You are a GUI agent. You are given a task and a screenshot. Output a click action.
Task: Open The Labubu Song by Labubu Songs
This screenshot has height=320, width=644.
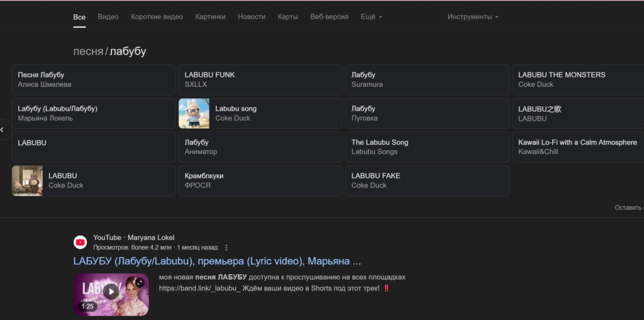click(x=427, y=147)
